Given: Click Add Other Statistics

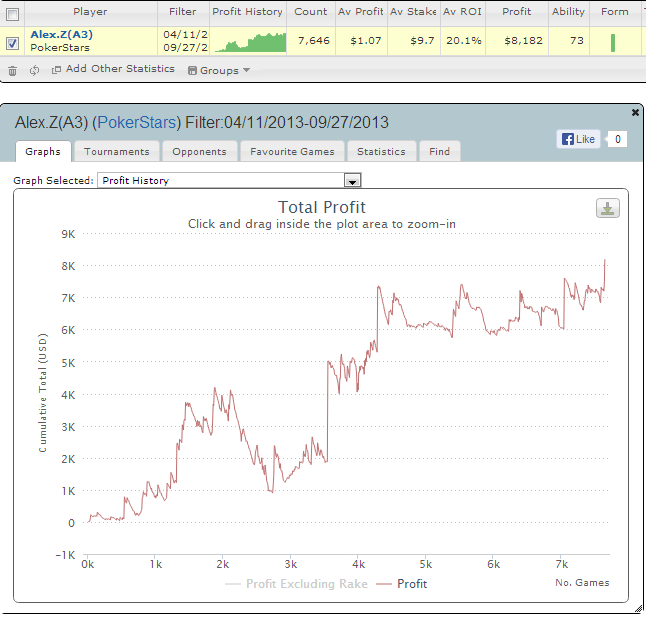Looking at the screenshot, I should pos(120,69).
